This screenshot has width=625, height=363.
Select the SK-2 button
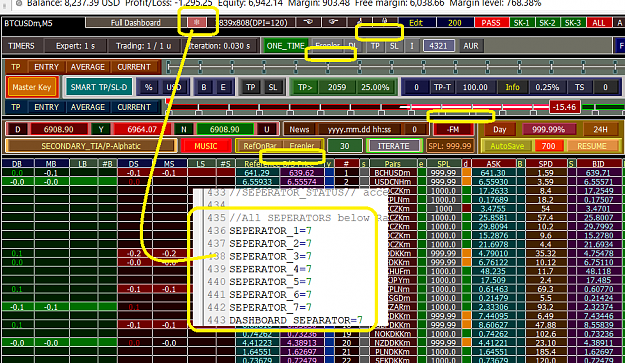(547, 23)
